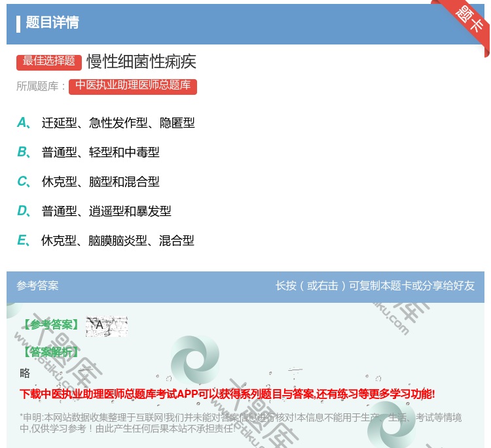491x448 pixels.
Task: Click the 最佳选择题 question type tag
Action: 49,61
